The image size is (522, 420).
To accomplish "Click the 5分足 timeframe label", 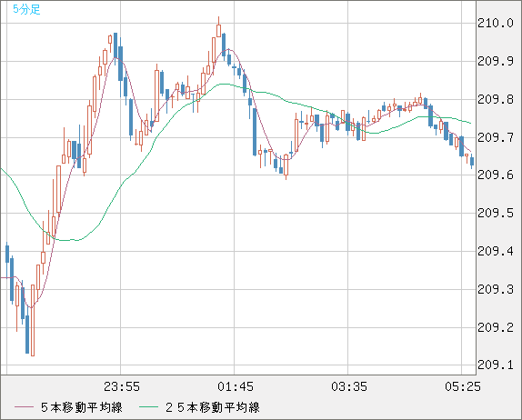I will tap(26, 9).
